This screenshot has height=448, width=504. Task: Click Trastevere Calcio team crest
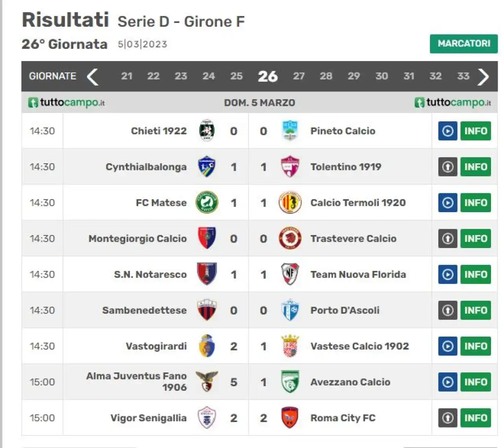click(290, 239)
